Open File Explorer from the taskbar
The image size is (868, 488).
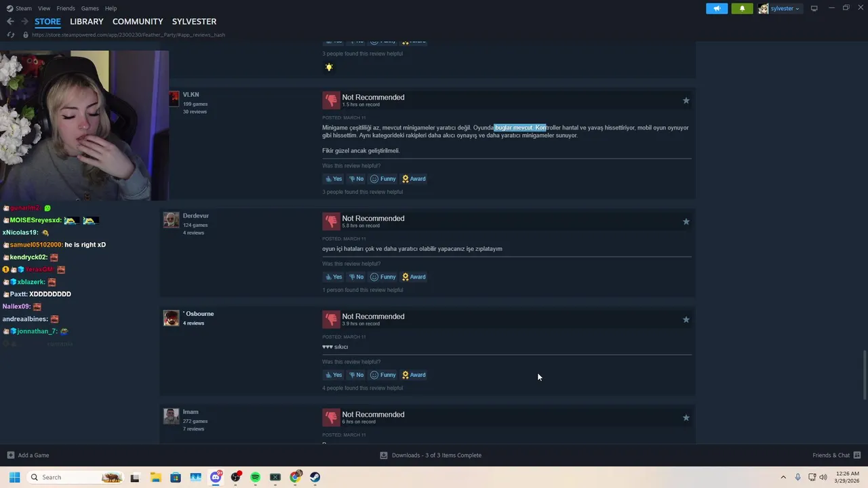coord(155,477)
